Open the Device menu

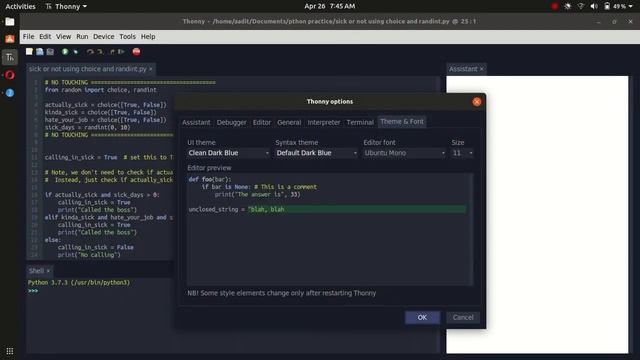104,37
